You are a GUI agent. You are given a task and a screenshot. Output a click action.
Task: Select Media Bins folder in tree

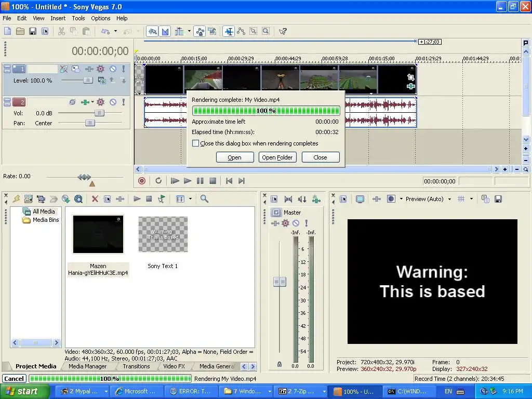(41, 220)
